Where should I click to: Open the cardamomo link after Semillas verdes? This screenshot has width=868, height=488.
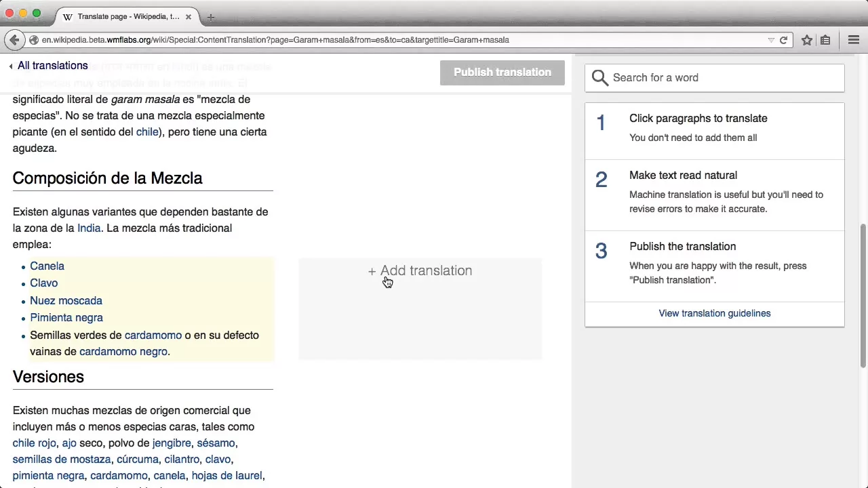[153, 335]
